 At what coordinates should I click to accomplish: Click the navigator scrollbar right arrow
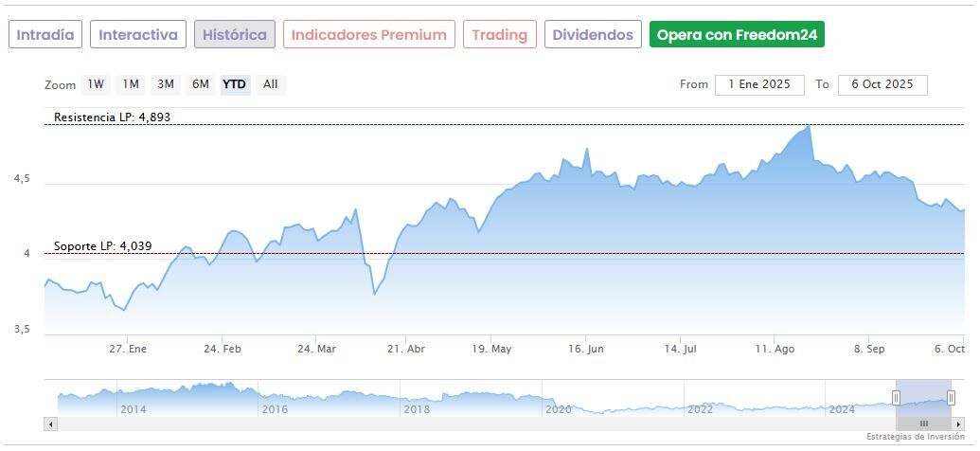point(958,424)
